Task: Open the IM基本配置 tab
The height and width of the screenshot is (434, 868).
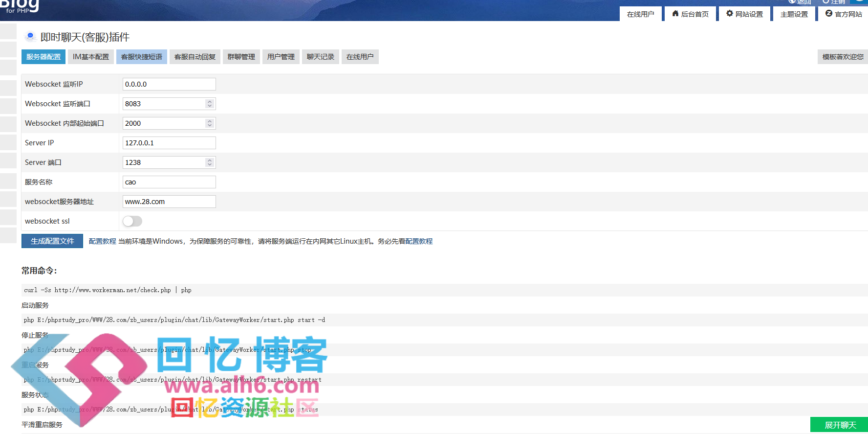Action: click(91, 57)
